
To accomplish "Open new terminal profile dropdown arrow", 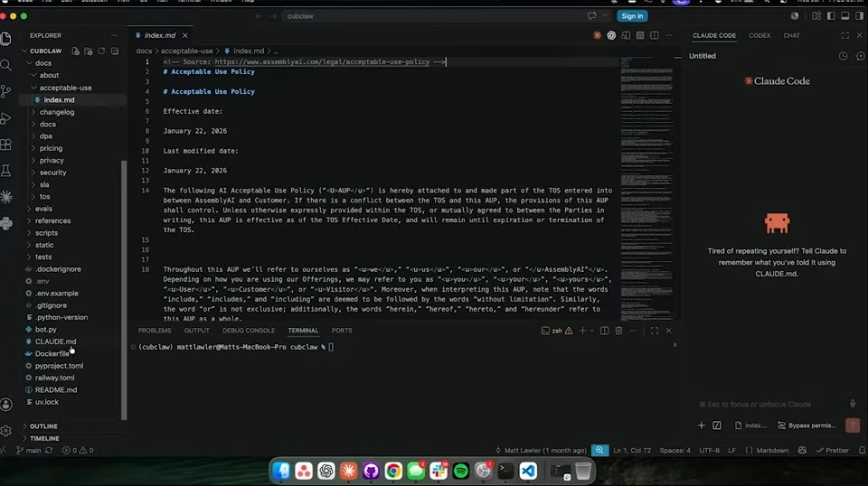I will (x=591, y=331).
